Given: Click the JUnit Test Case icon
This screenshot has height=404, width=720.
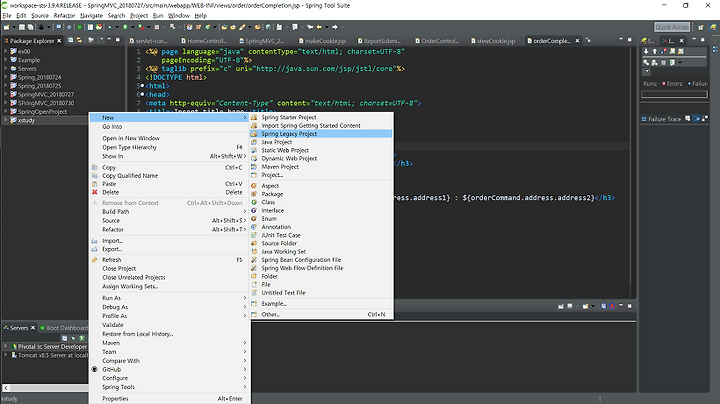Looking at the screenshot, I should coord(254,235).
